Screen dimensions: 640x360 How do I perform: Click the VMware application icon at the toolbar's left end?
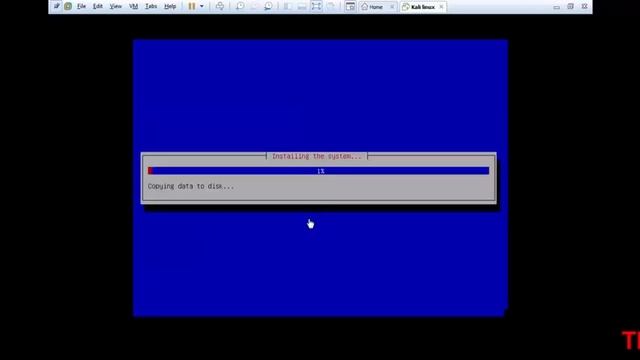pyautogui.click(x=56, y=6)
